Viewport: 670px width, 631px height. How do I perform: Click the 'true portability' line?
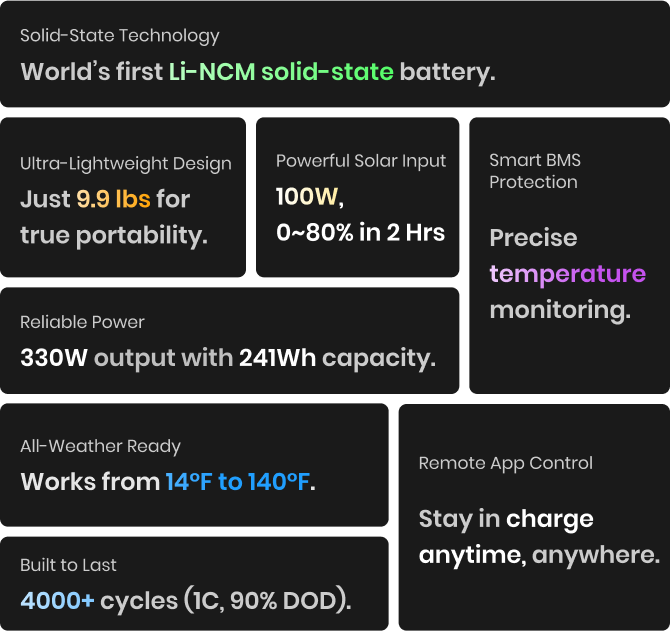tap(114, 236)
